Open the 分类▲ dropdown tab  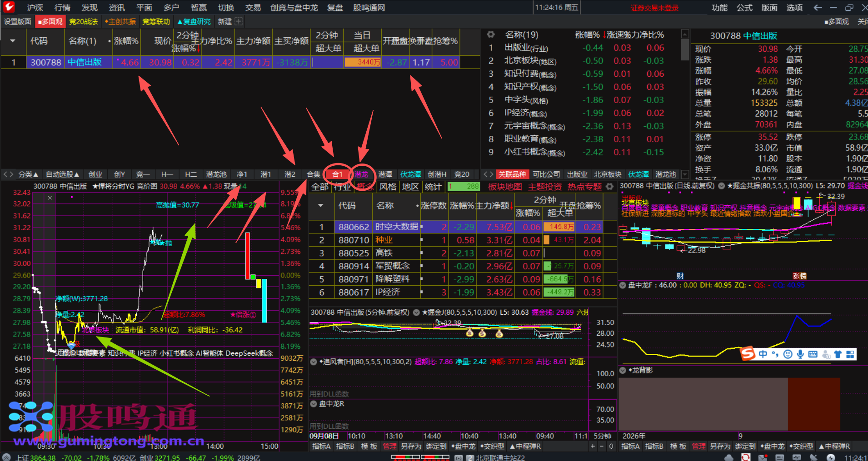click(x=28, y=174)
